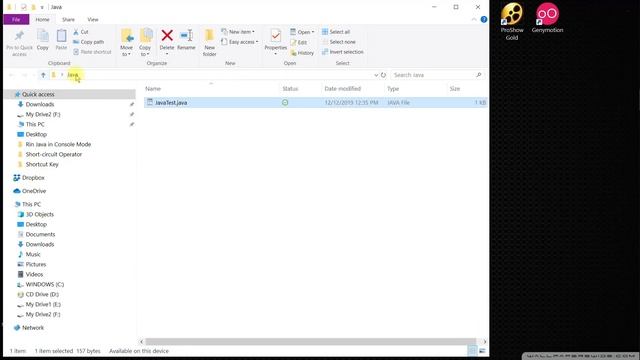The width and height of the screenshot is (640, 360).
Task: Open the File menu tab
Action: [16, 19]
